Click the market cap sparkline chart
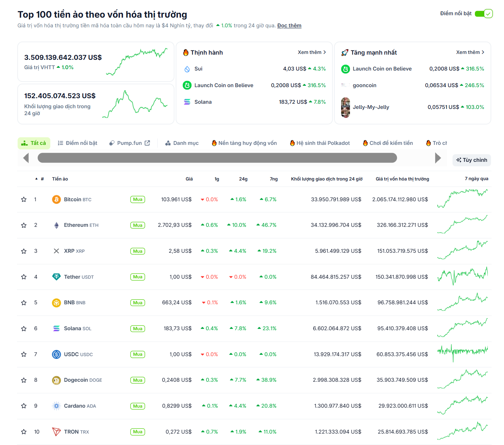The image size is (504, 445). coord(137,62)
